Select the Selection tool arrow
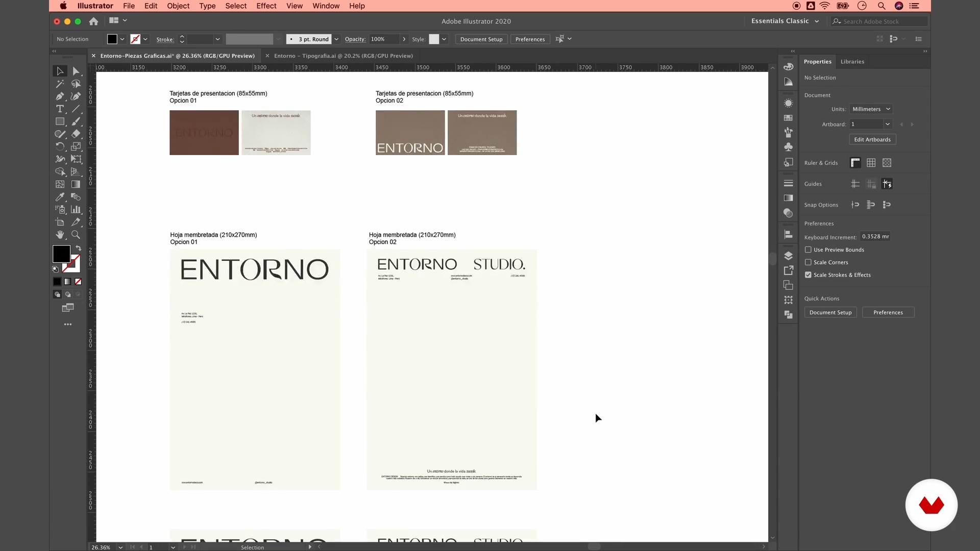The image size is (980, 551). point(60,71)
